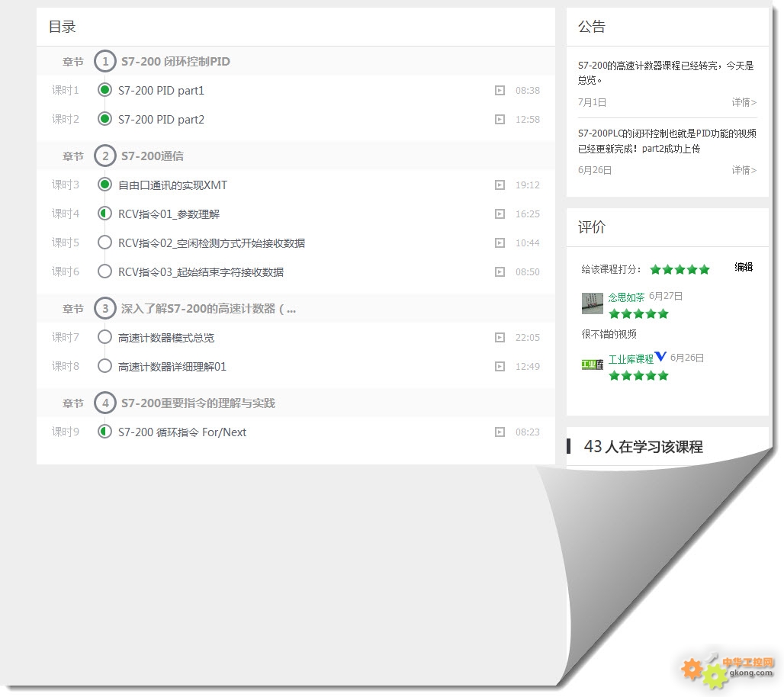The width and height of the screenshot is (784, 697).
Task: Click the blue V verified badge
Action: pyautogui.click(x=660, y=356)
